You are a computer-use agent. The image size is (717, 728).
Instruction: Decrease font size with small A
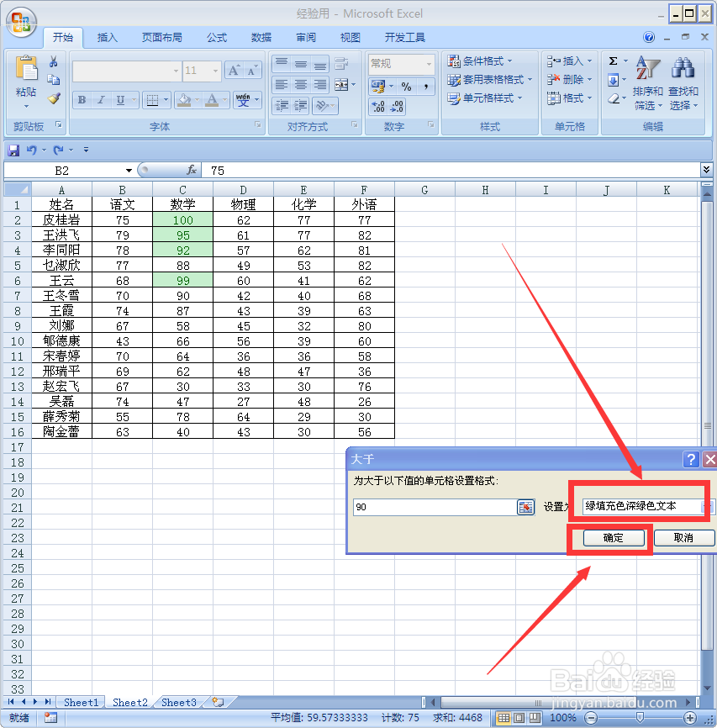pyautogui.click(x=251, y=71)
